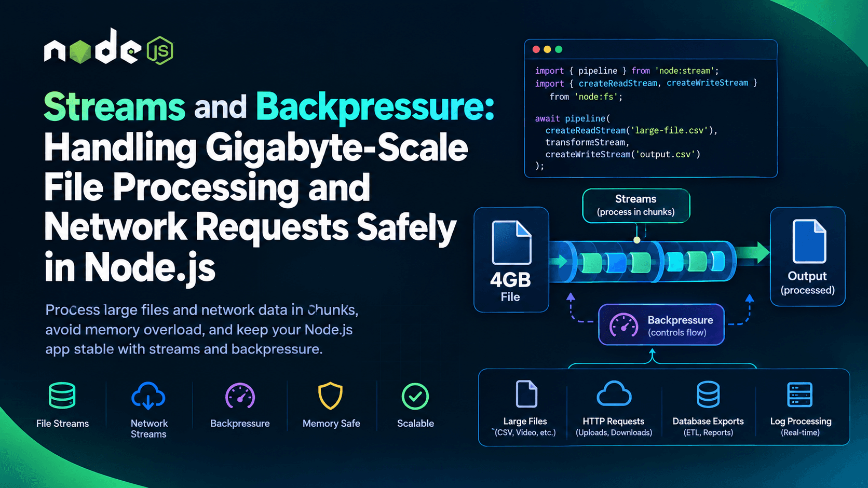This screenshot has width=868, height=488.
Task: Click the 'Scalable' label
Action: coord(415,424)
